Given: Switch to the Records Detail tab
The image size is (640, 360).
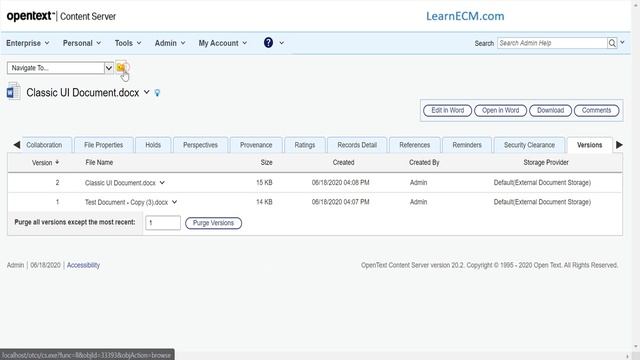Looking at the screenshot, I should click(357, 145).
